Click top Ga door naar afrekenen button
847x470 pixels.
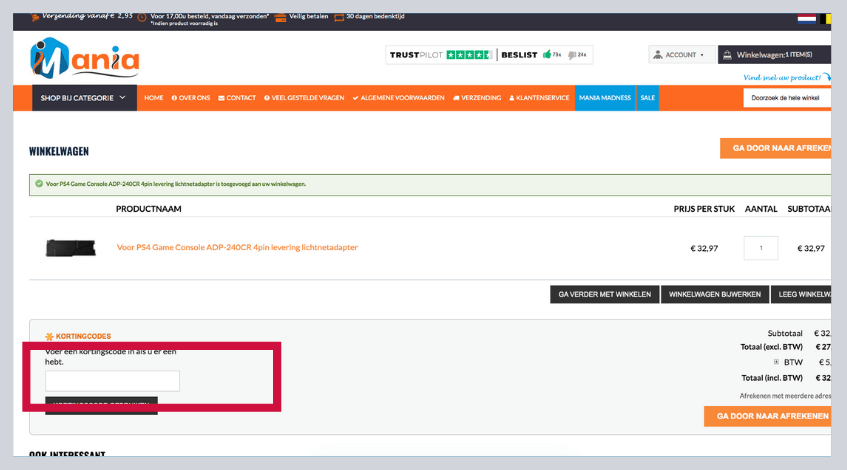tap(776, 148)
